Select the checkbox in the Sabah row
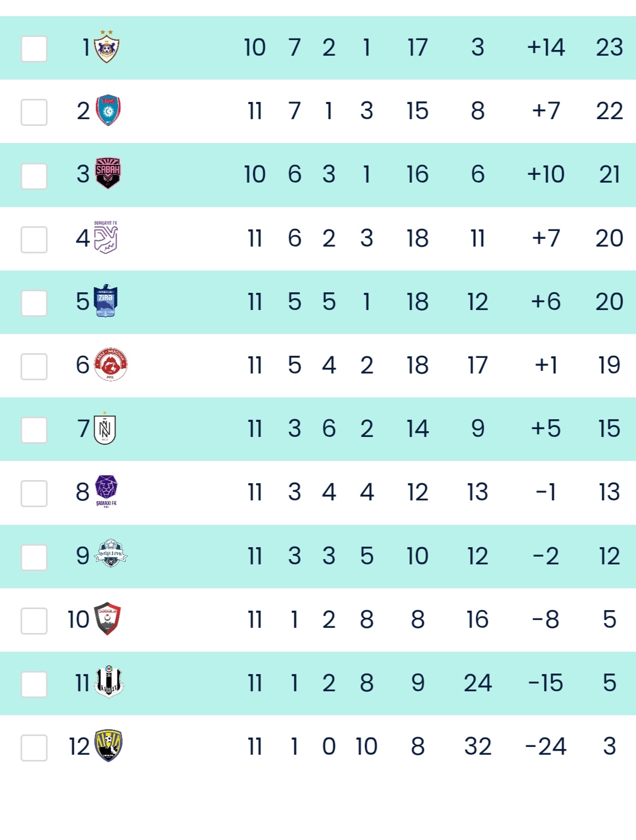Viewport: 636px width, 840px height. pos(34,176)
